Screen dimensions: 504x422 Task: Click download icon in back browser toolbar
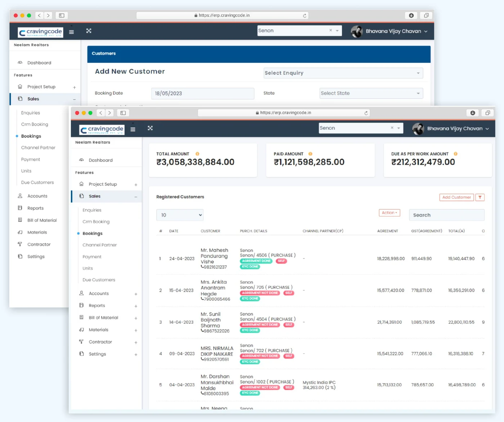[x=411, y=15]
